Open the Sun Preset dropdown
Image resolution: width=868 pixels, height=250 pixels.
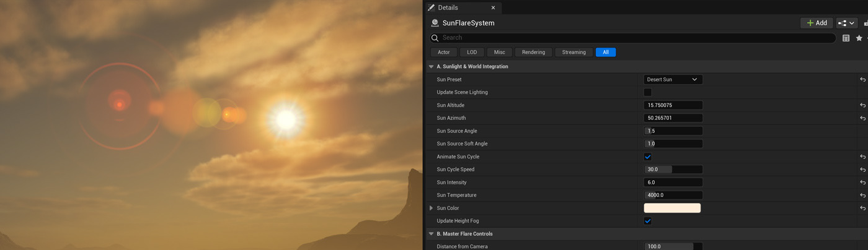click(673, 80)
